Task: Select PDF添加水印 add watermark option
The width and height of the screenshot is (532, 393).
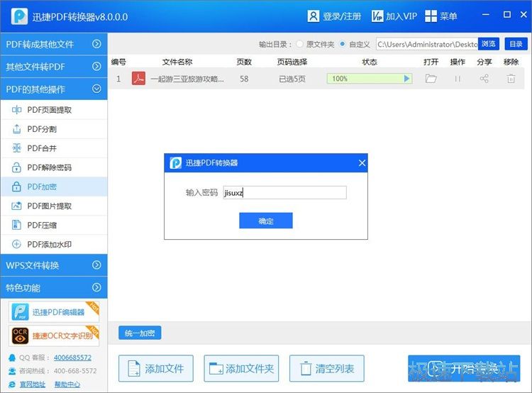Action: pos(54,244)
